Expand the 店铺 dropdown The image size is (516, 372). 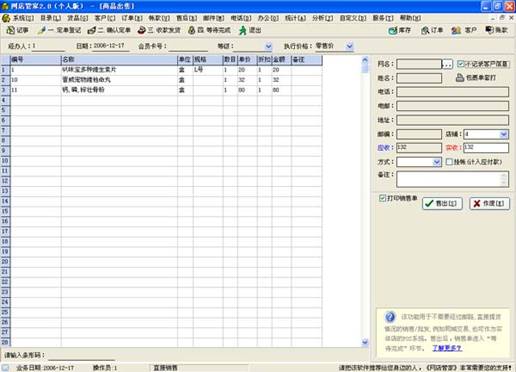point(504,134)
